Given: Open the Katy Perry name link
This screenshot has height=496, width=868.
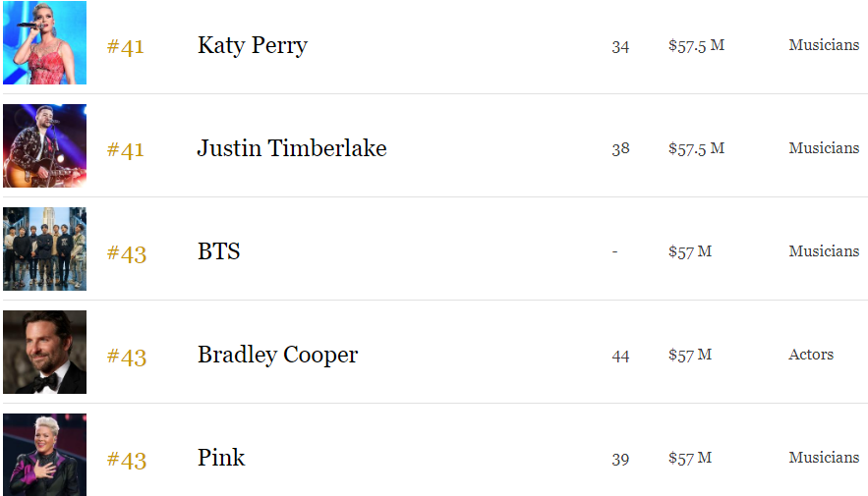Looking at the screenshot, I should [252, 45].
